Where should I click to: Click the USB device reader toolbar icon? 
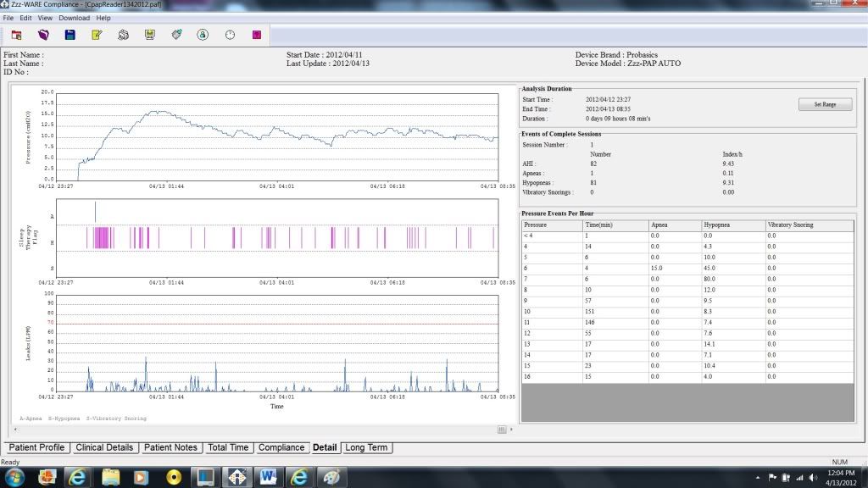coord(176,35)
